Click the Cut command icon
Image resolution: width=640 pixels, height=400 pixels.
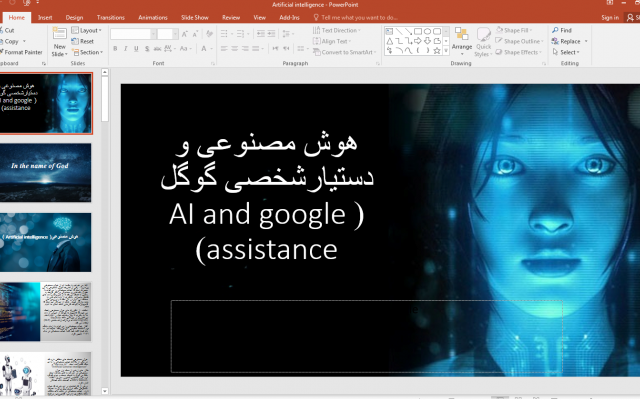(8, 31)
